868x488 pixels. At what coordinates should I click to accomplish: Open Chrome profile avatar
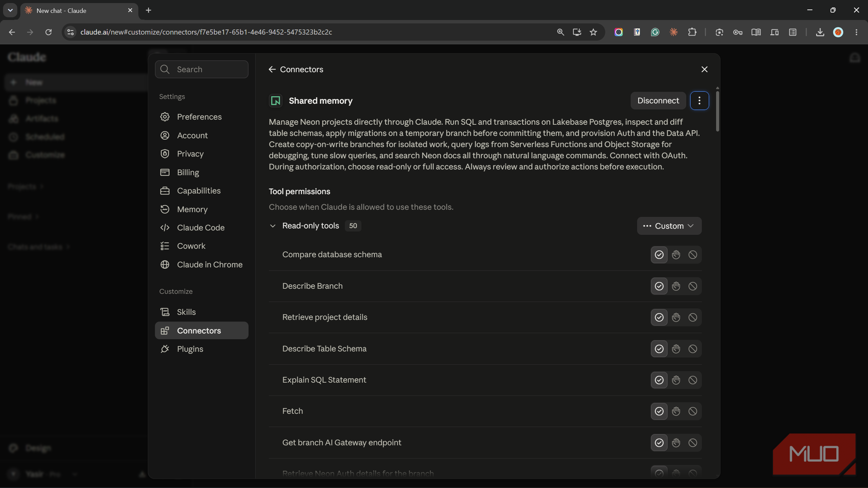click(x=838, y=32)
